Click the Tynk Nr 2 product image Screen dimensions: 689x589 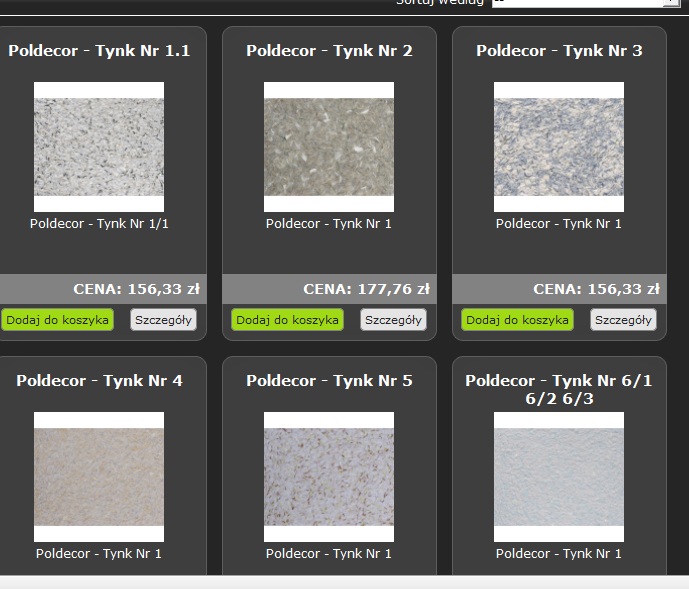point(329,147)
